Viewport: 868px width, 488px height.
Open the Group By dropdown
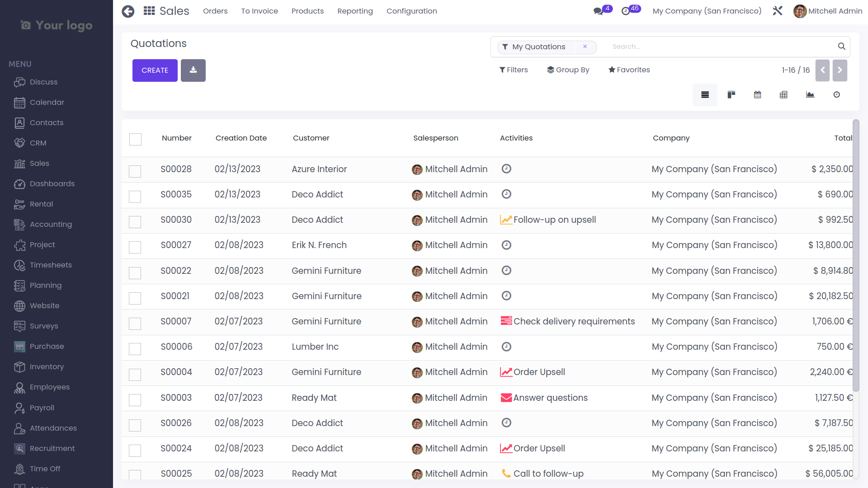click(568, 70)
